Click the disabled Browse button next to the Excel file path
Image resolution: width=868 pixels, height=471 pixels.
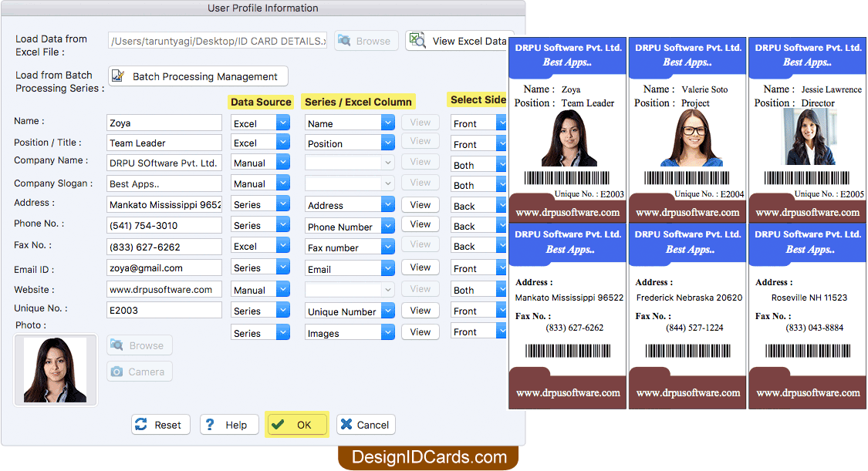[x=366, y=41]
